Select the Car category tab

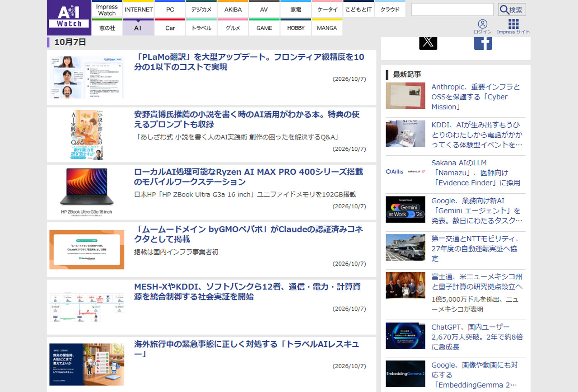coord(170,28)
